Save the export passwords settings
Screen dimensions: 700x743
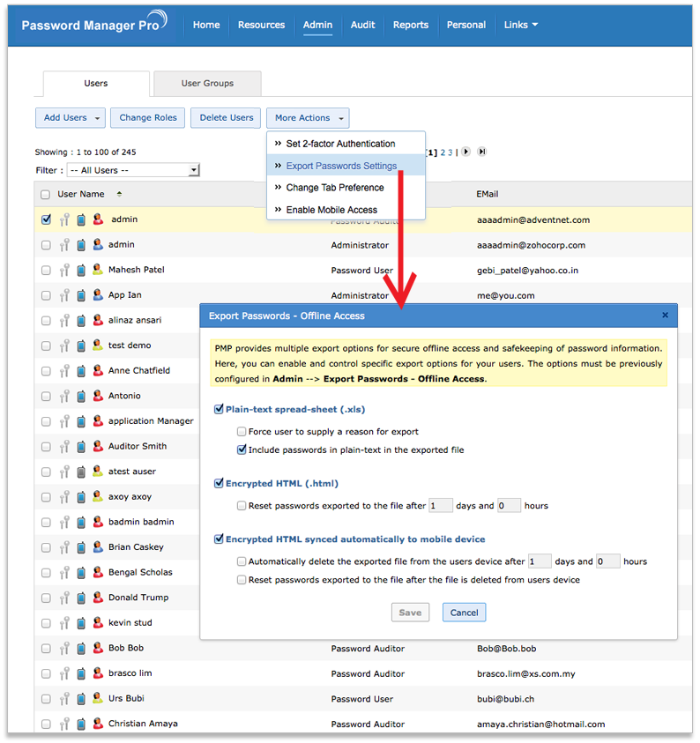[410, 613]
